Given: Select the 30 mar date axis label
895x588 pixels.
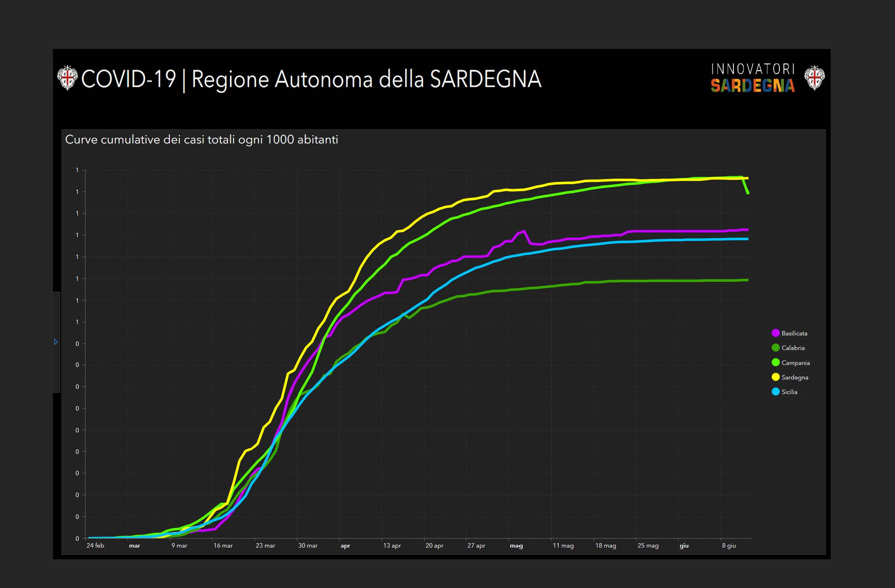Looking at the screenshot, I should (308, 546).
